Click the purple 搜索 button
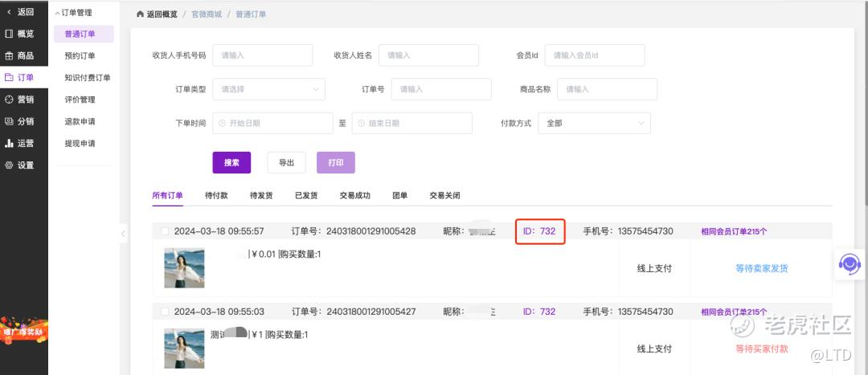 (x=232, y=163)
